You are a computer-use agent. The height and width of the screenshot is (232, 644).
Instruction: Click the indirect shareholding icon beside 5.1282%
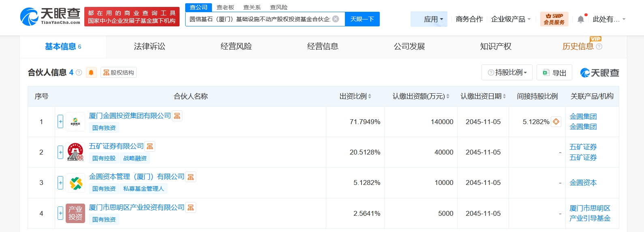tap(556, 122)
